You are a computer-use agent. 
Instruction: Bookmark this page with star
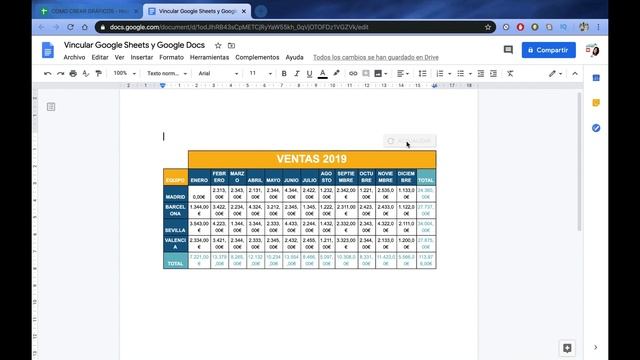coord(488,27)
